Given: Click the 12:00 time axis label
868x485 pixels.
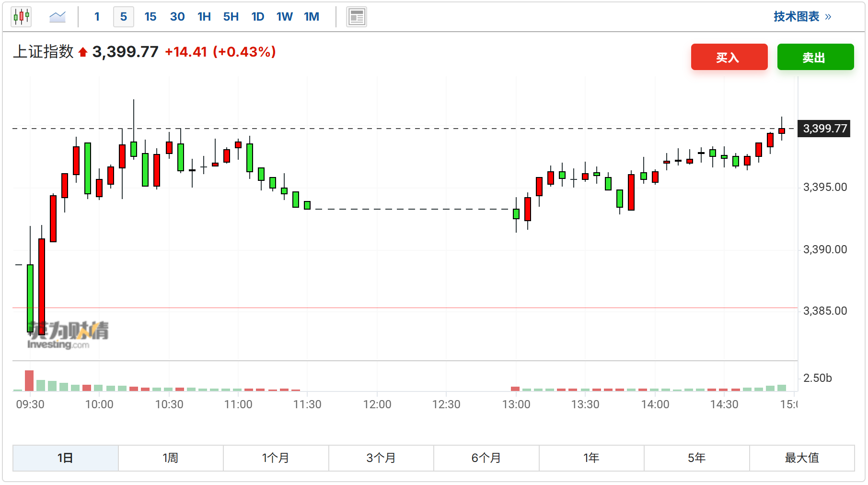Looking at the screenshot, I should pos(377,404).
